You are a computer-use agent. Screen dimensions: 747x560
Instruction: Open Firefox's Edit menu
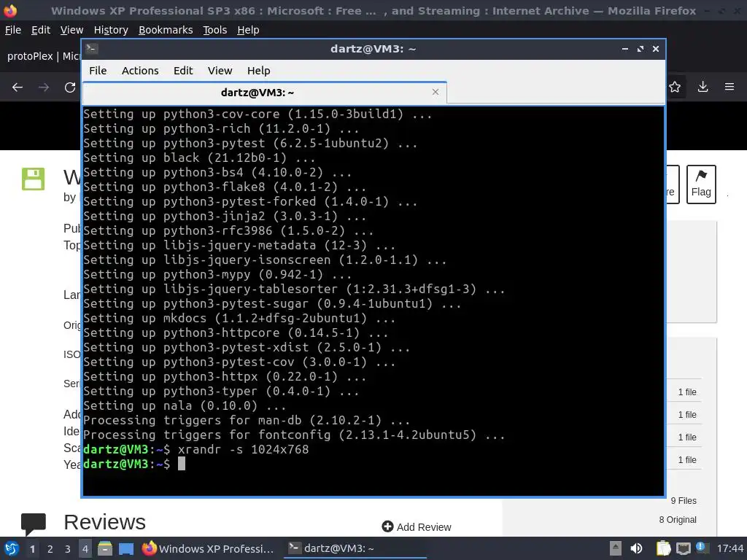41,30
